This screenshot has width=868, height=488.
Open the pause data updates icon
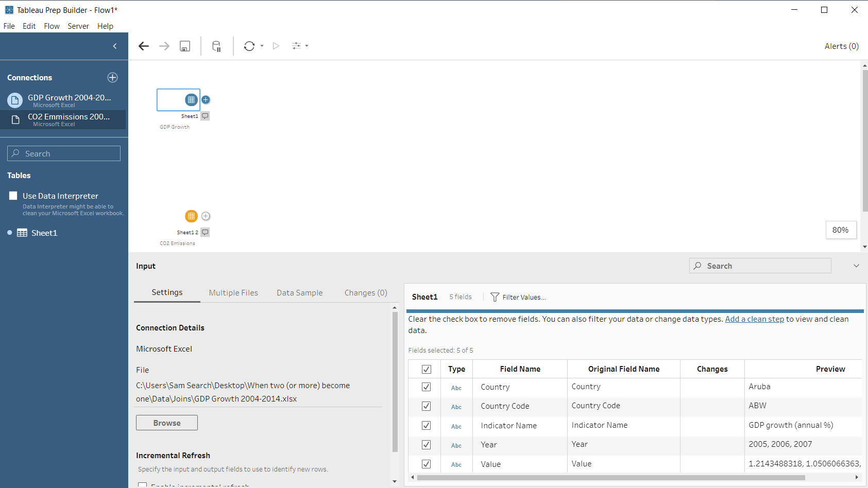(x=216, y=46)
